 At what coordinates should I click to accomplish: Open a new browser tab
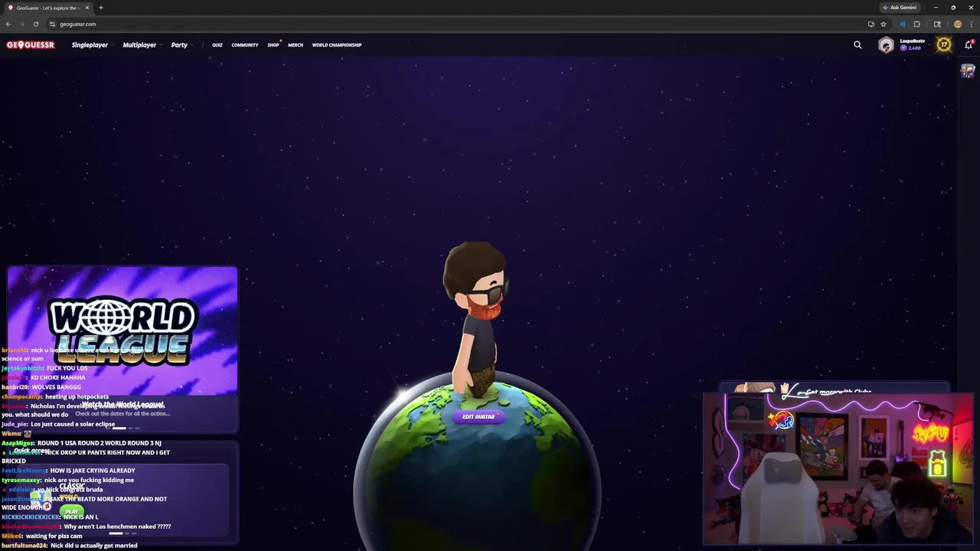(x=100, y=8)
